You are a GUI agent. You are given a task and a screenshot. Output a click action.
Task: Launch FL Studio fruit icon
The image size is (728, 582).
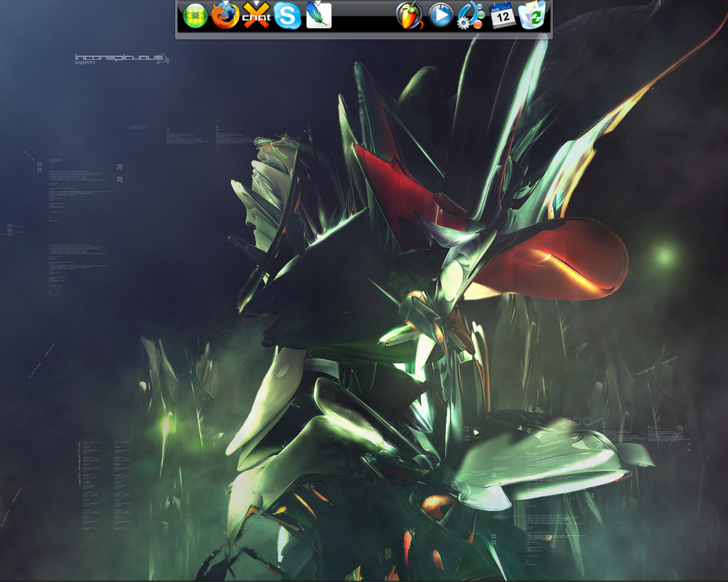click(x=409, y=16)
